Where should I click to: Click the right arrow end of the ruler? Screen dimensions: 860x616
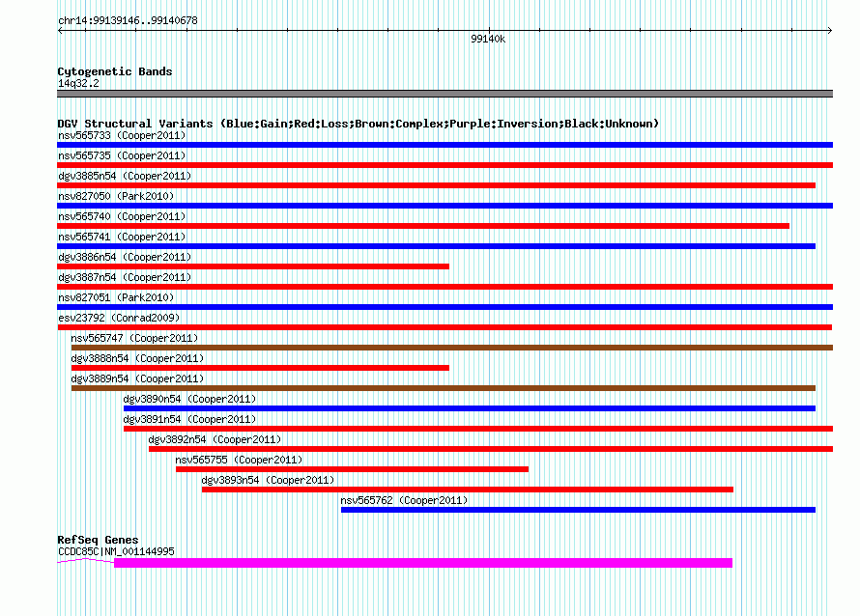tap(830, 31)
